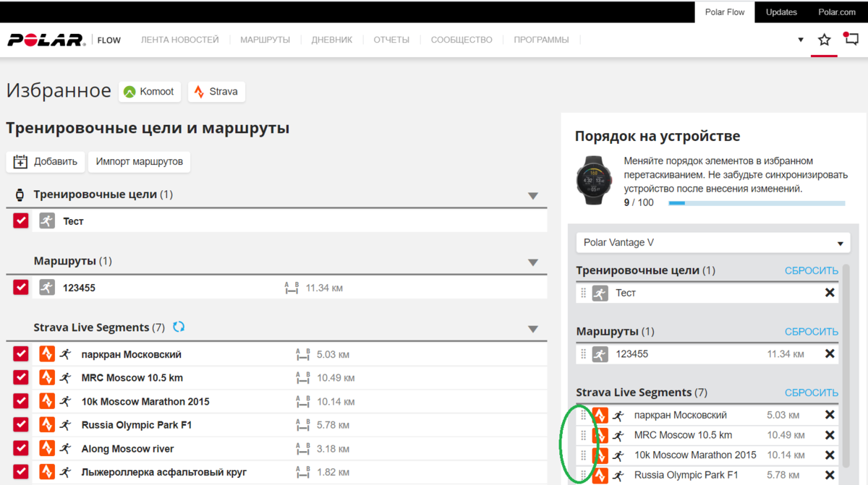The height and width of the screenshot is (485, 868).
Task: Remove Тест from device order
Action: (x=830, y=293)
